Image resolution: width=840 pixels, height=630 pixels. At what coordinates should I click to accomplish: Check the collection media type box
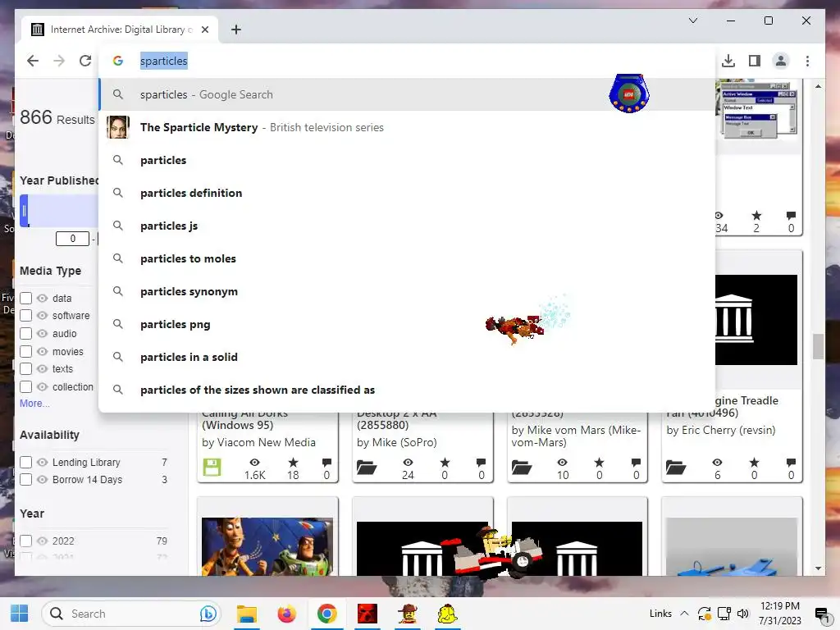25,387
